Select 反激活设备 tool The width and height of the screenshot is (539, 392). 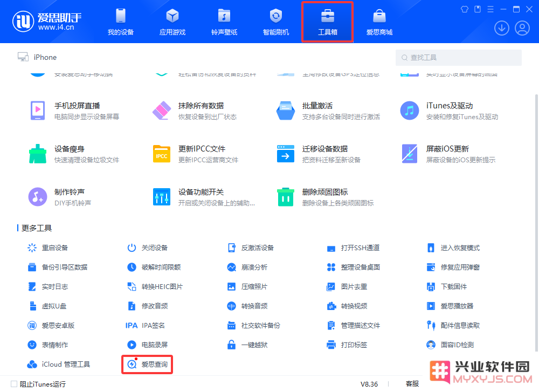251,248
